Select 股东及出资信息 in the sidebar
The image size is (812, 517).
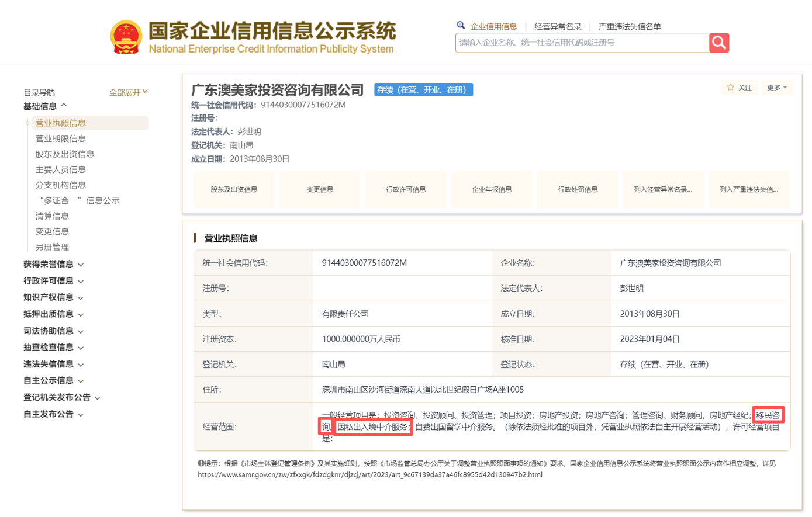click(x=65, y=154)
